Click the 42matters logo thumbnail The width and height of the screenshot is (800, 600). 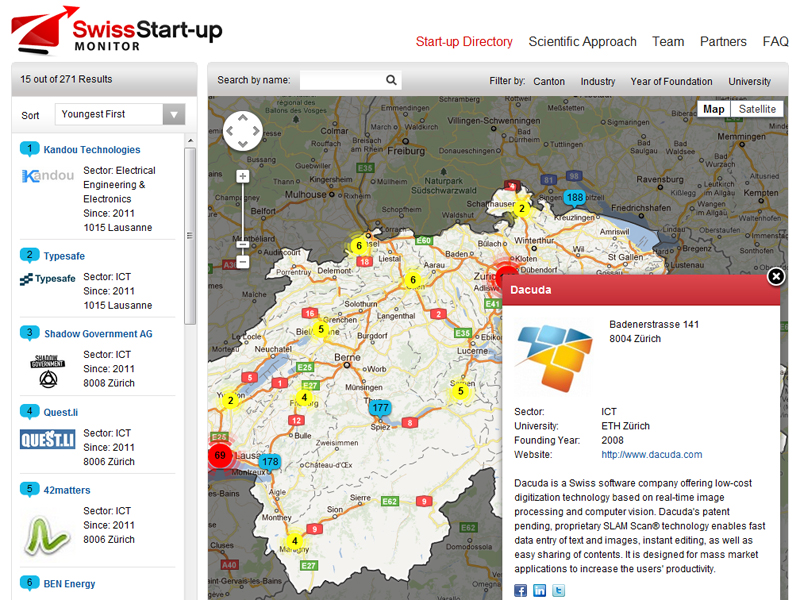47,535
